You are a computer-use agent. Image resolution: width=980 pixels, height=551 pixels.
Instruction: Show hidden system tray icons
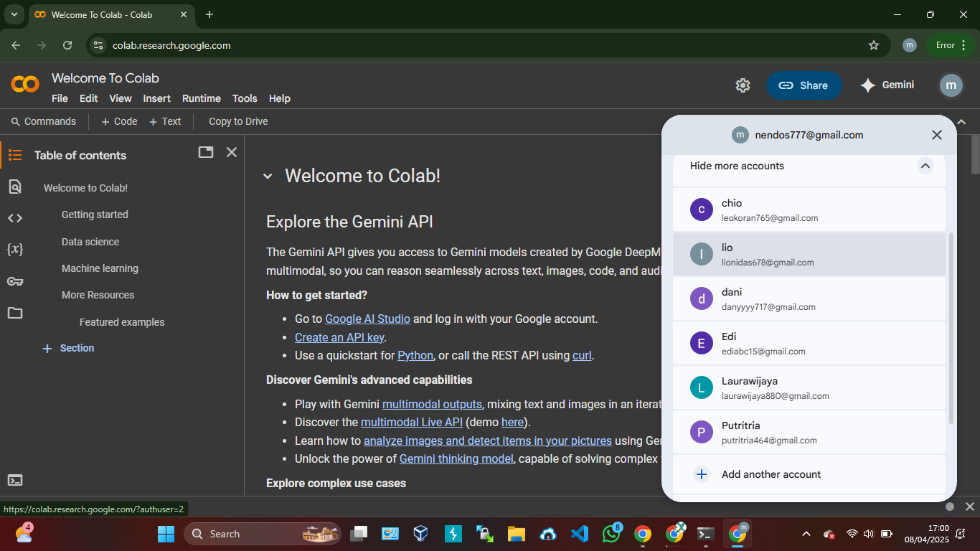point(806,534)
